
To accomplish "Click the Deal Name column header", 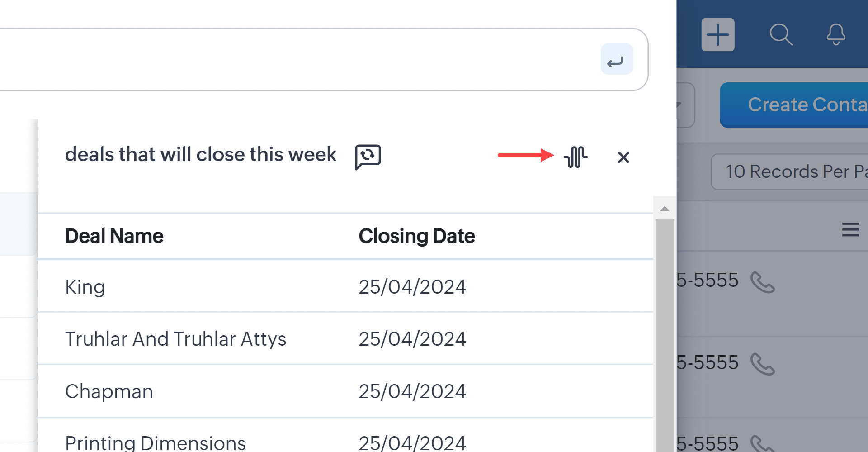I will (114, 236).
